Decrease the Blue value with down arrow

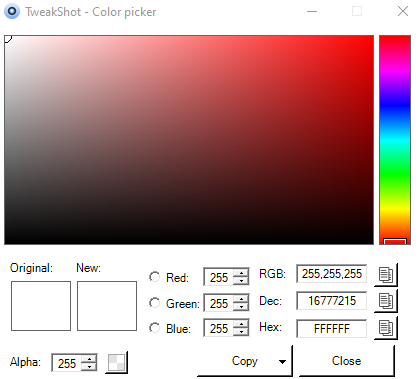tap(241, 332)
